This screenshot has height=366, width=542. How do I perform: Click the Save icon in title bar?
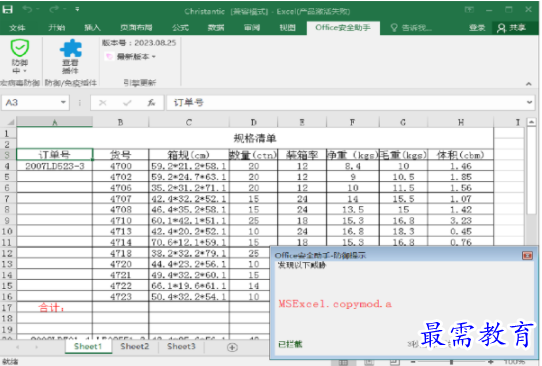(8, 9)
